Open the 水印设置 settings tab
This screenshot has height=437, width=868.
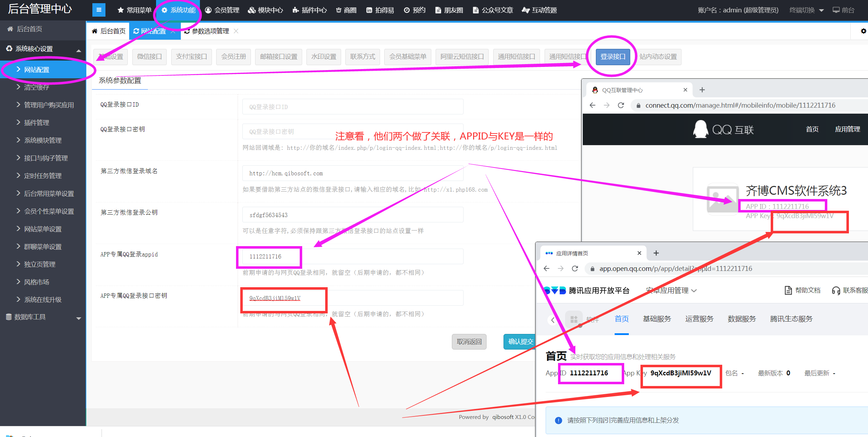[324, 57]
